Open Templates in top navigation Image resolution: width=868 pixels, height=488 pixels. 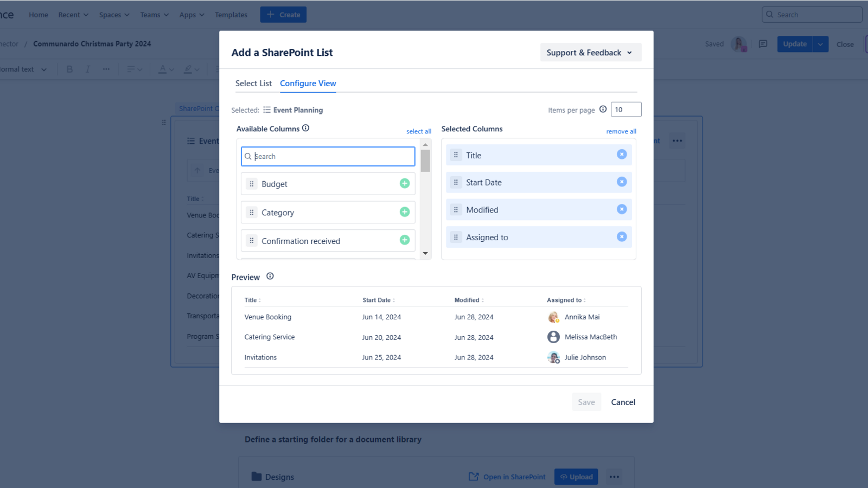tap(231, 15)
